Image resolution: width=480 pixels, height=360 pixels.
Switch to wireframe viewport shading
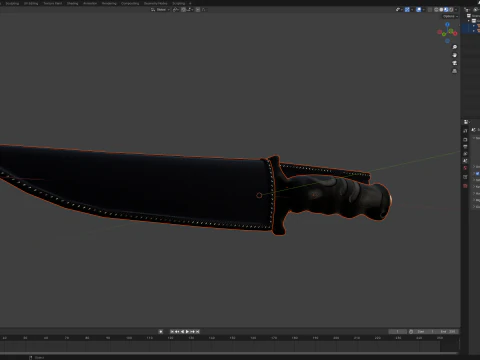point(436,10)
